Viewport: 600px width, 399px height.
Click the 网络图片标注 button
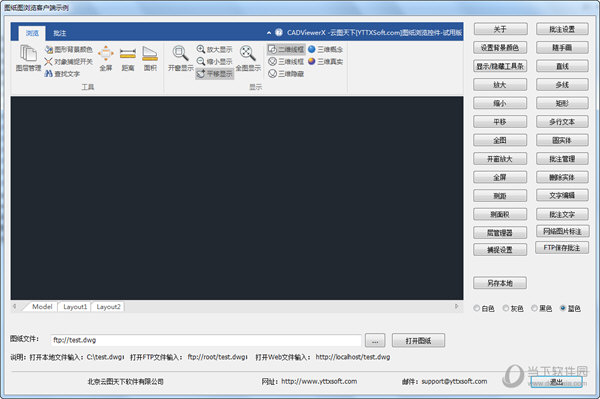coord(562,231)
